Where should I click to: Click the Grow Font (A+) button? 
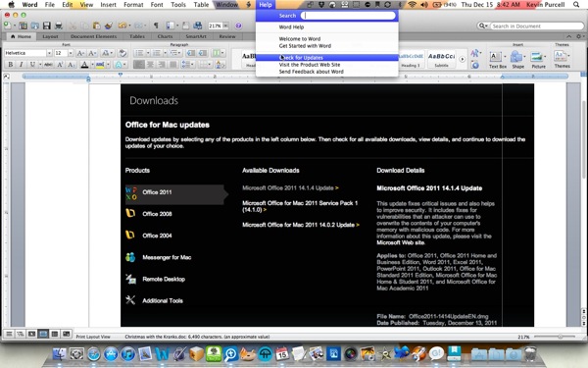point(80,53)
